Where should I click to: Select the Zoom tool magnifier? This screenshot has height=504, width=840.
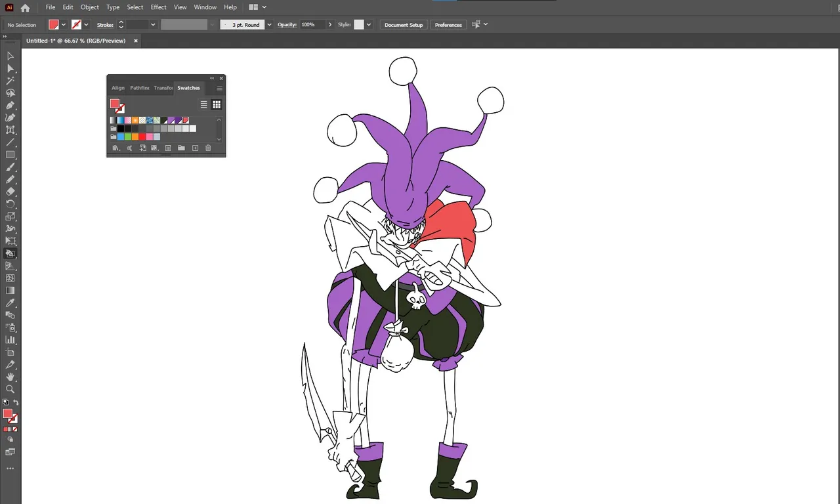click(x=10, y=389)
